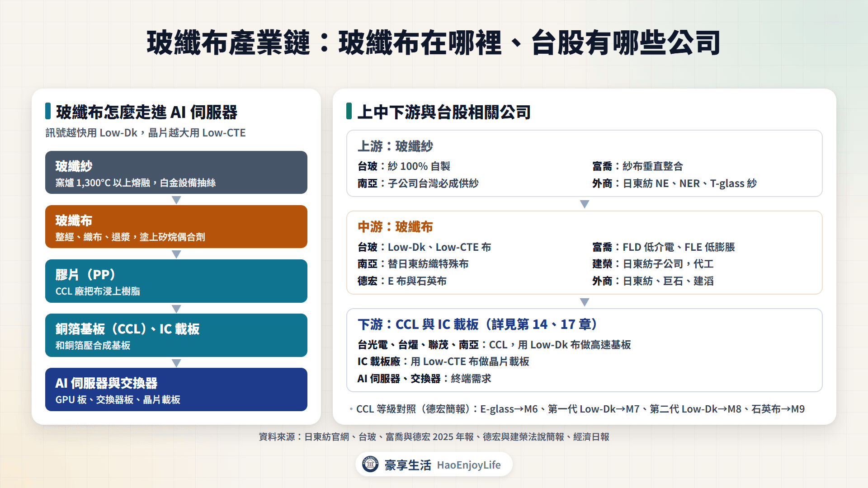
Task: Click the 下游：CCL 與 IC 載板 title
Action: point(477,324)
